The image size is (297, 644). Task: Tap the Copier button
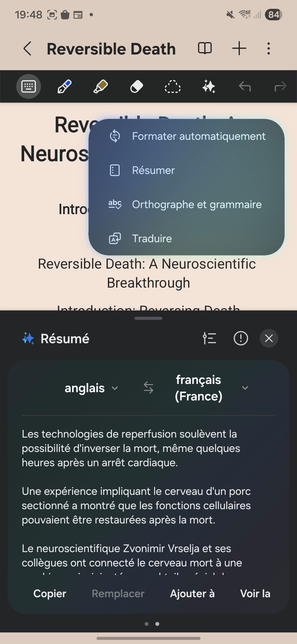tap(50, 594)
